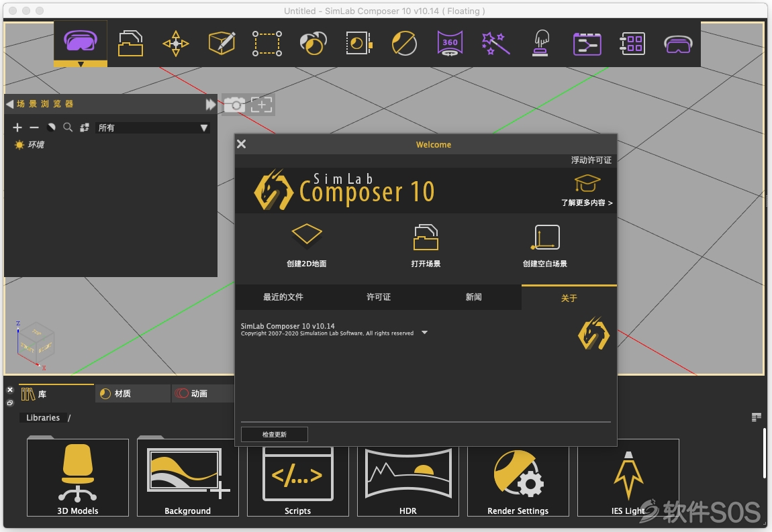The width and height of the screenshot is (772, 532).
Task: Add item with plus in scene browser
Action: [17, 127]
